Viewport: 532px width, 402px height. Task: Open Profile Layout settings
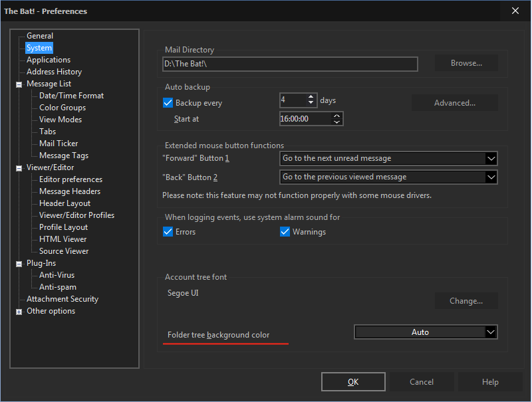pos(63,227)
